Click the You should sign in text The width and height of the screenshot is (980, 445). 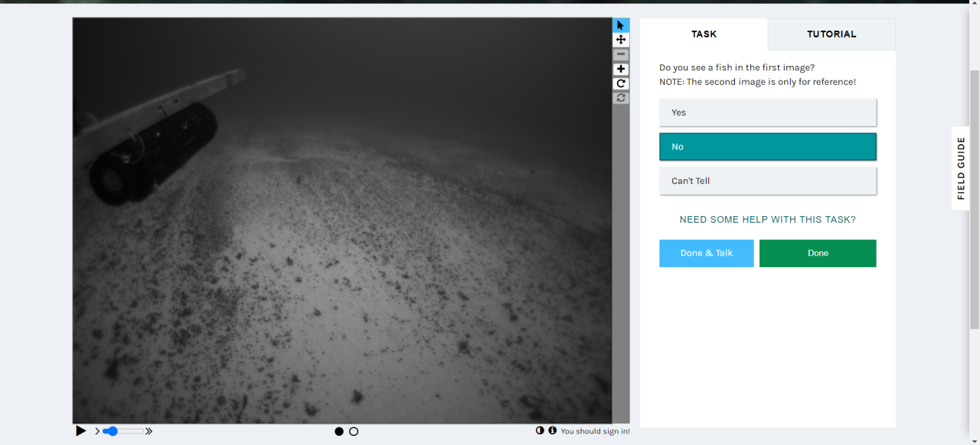tap(595, 431)
